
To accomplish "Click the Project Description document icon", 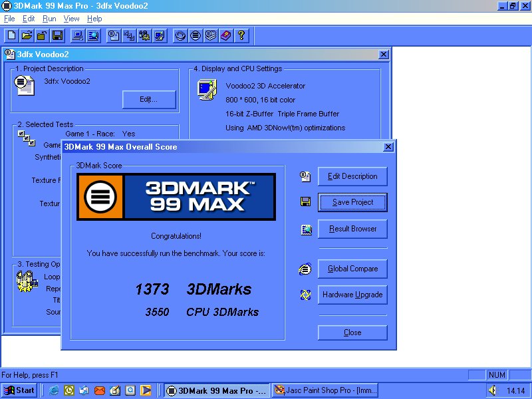I will pyautogui.click(x=24, y=85).
